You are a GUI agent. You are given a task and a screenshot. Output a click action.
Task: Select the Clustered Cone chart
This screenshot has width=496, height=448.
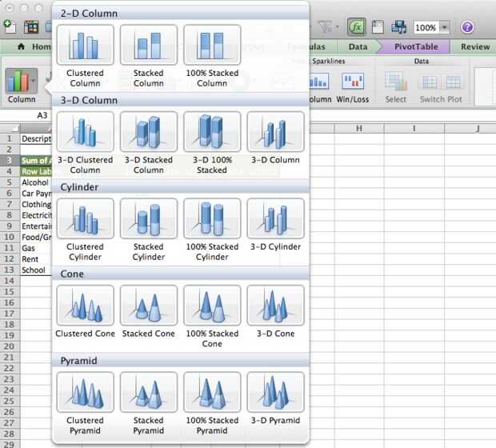pyautogui.click(x=85, y=306)
